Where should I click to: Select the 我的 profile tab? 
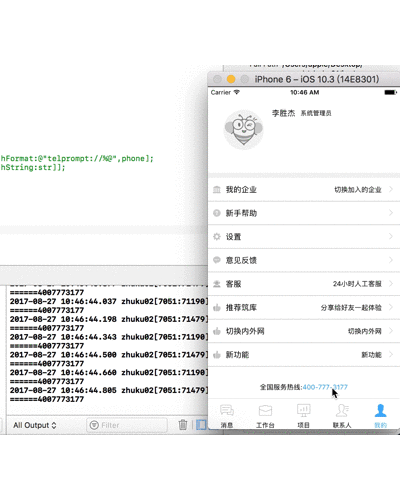[x=380, y=416]
